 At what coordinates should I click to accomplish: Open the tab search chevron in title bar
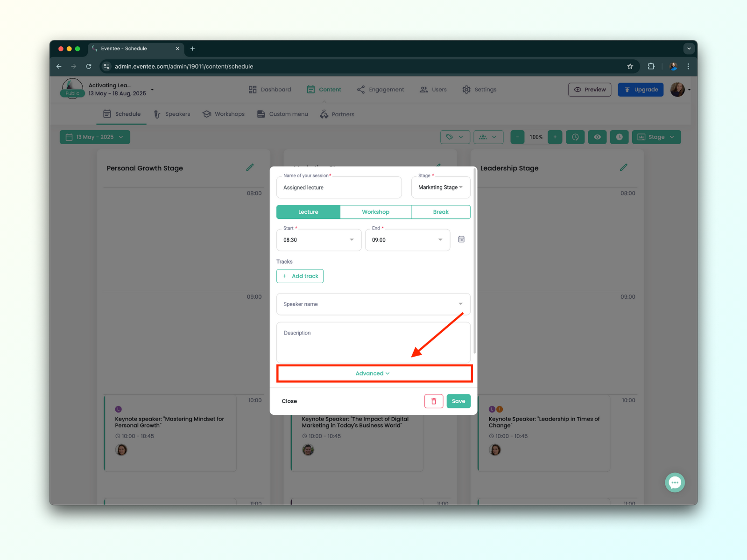pyautogui.click(x=689, y=49)
